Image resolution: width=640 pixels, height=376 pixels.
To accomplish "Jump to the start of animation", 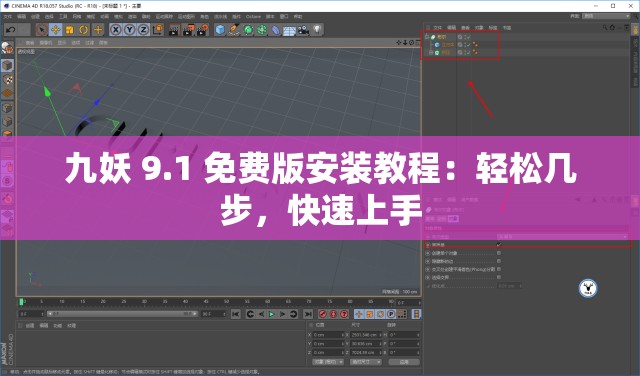I will click(236, 314).
